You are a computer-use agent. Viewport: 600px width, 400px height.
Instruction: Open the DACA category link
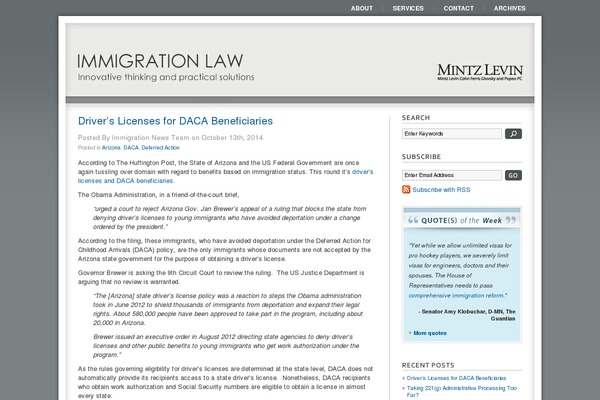(131, 148)
